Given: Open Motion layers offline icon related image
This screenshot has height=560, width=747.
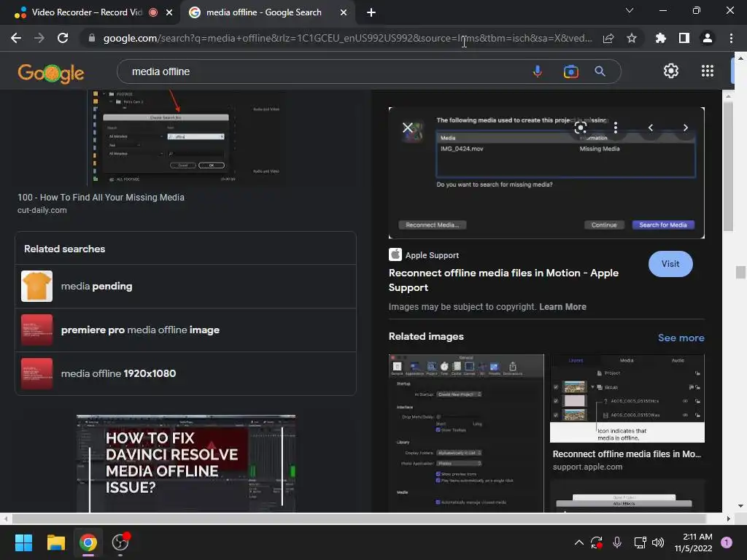Looking at the screenshot, I should [x=627, y=398].
